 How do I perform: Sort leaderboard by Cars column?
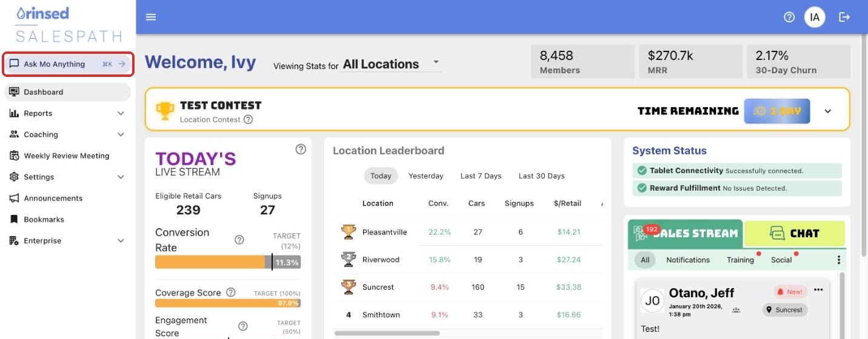coord(476,203)
